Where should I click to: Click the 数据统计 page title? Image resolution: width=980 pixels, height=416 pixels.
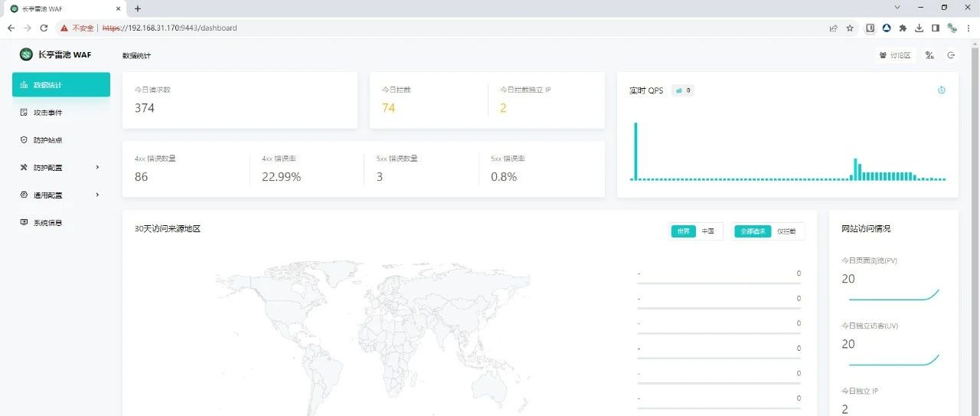136,56
